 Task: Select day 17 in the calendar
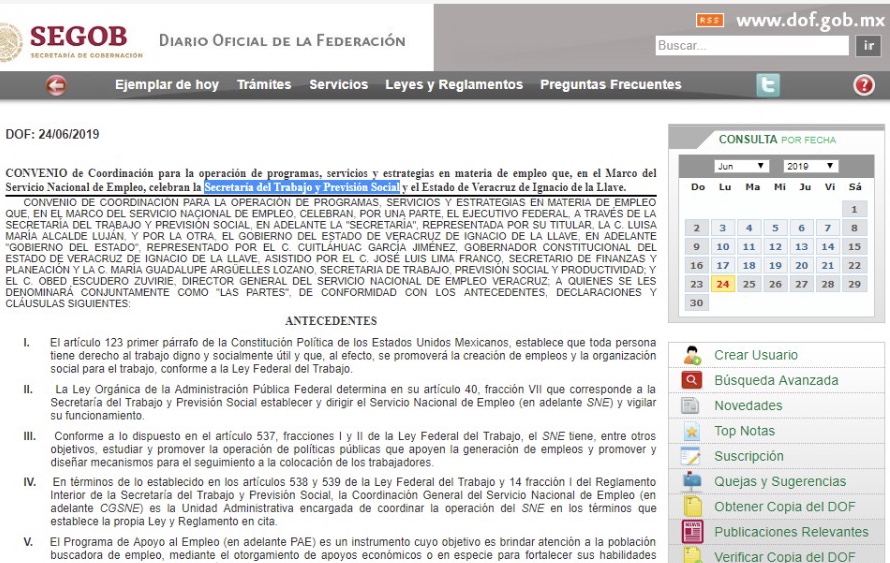(x=723, y=266)
